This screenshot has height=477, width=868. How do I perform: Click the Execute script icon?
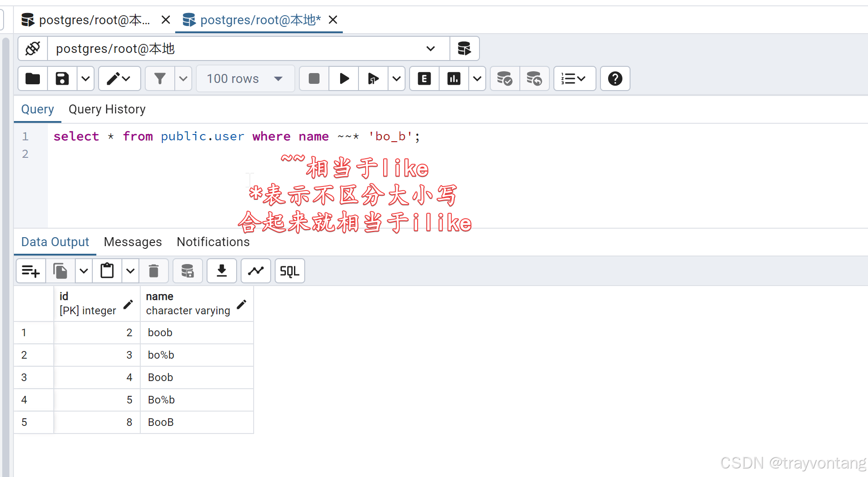[x=373, y=79]
